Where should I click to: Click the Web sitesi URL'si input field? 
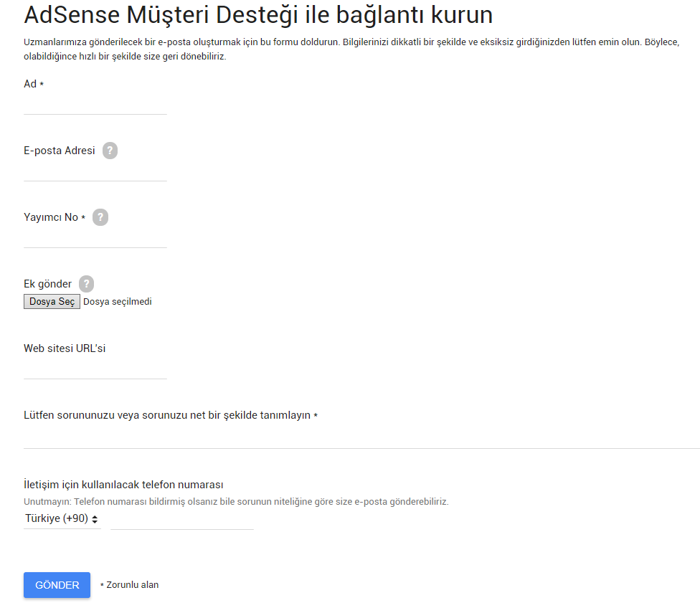click(x=95, y=369)
